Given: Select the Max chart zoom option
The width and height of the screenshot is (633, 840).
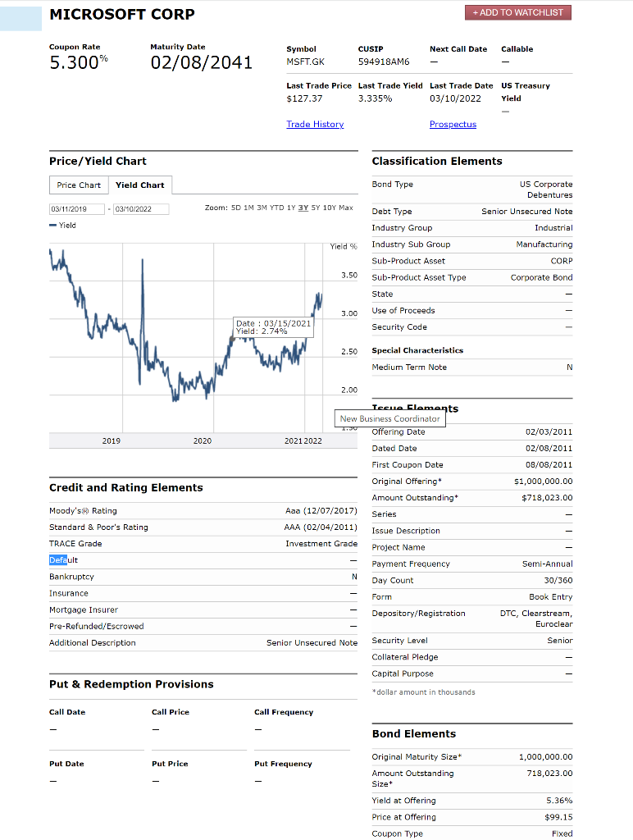Looking at the screenshot, I should (344, 208).
